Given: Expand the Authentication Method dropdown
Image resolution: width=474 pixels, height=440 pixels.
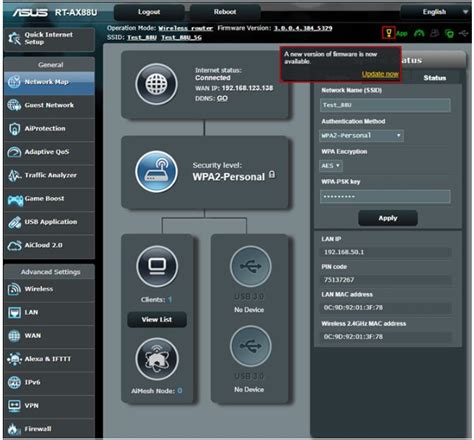Looking at the screenshot, I should pyautogui.click(x=361, y=136).
